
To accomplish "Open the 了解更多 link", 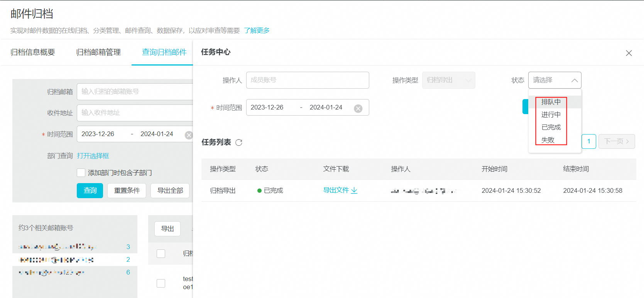I will tap(257, 30).
